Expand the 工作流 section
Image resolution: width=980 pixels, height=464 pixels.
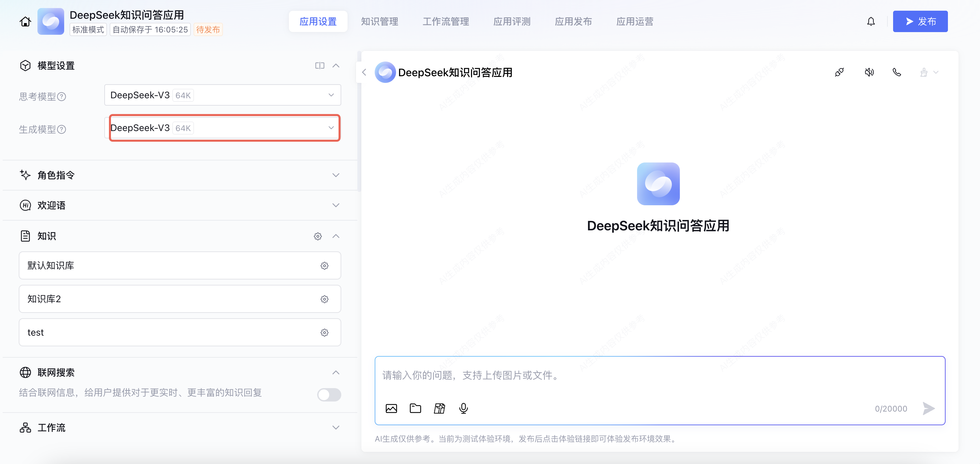tap(336, 428)
